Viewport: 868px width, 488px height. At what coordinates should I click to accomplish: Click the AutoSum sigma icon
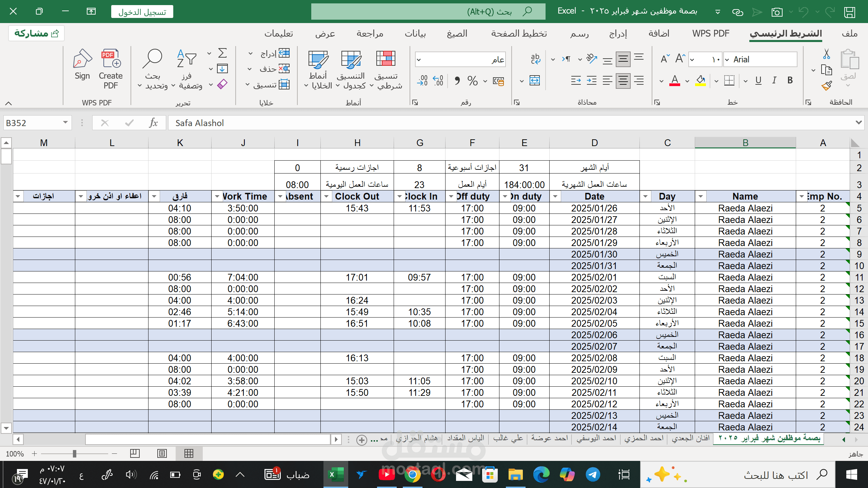coord(222,53)
